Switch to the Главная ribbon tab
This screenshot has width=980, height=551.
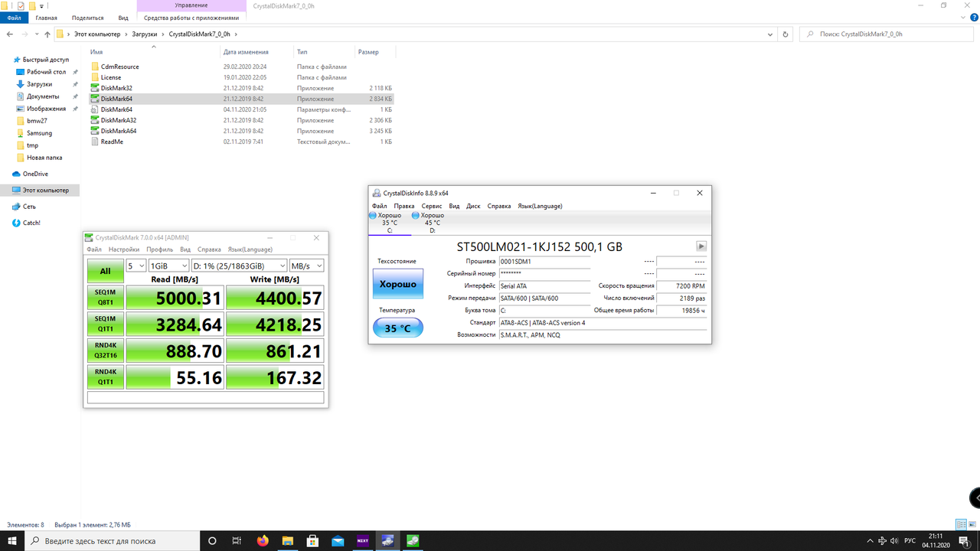pyautogui.click(x=47, y=17)
